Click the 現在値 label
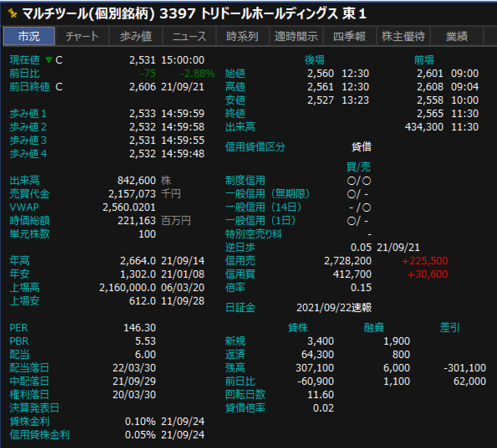Screen dimensions: 497x448 (24, 60)
